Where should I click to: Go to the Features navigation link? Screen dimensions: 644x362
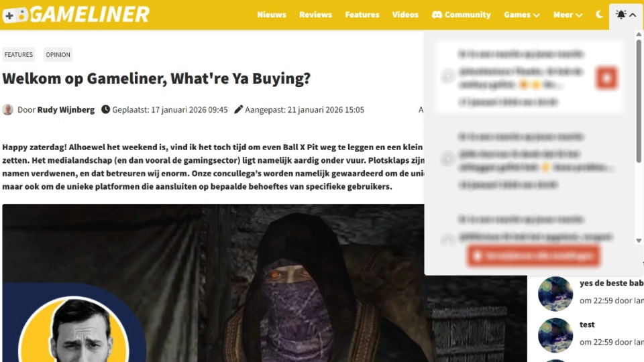(x=362, y=15)
